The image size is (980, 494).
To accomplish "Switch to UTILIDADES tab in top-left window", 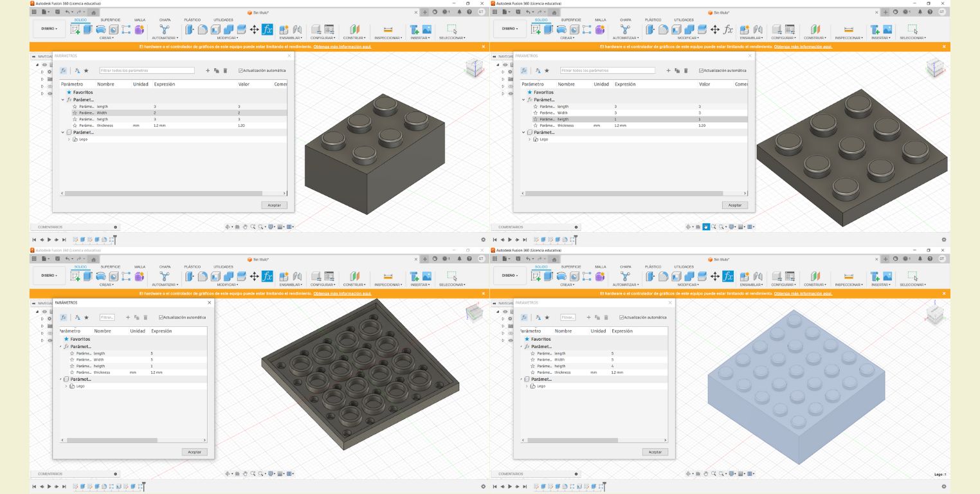I will pyautogui.click(x=224, y=20).
